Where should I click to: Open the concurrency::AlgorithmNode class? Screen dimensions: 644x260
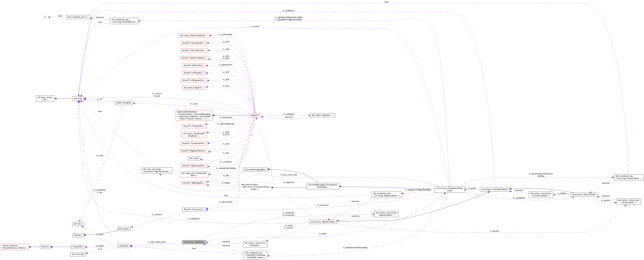click(323, 222)
